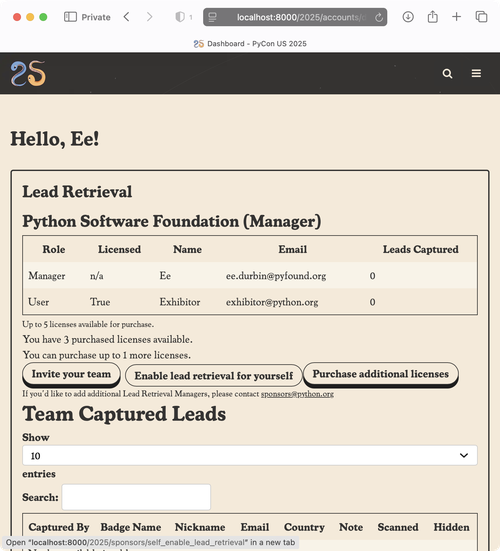The width and height of the screenshot is (500, 551).
Task: Sort by Note column header
Action: (x=351, y=527)
